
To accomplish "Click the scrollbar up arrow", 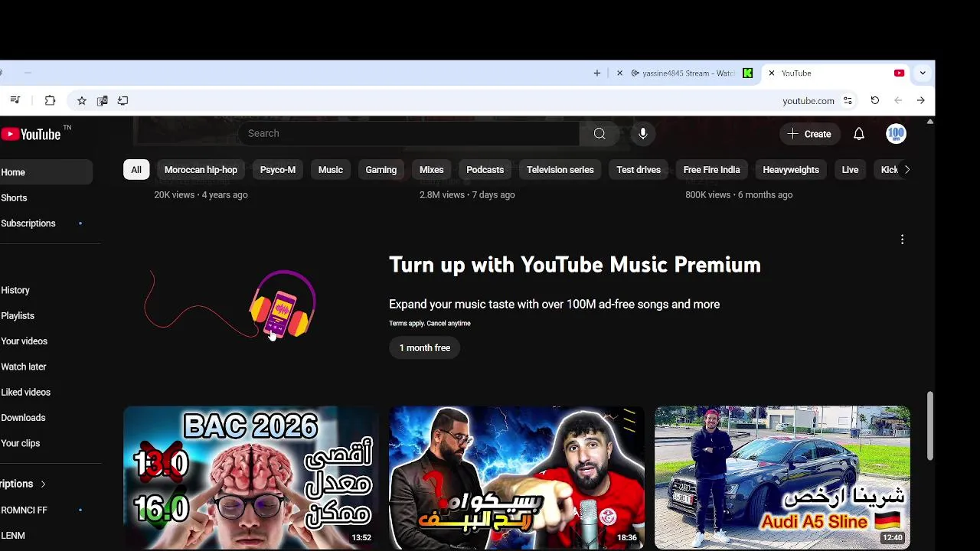I will coord(930,122).
